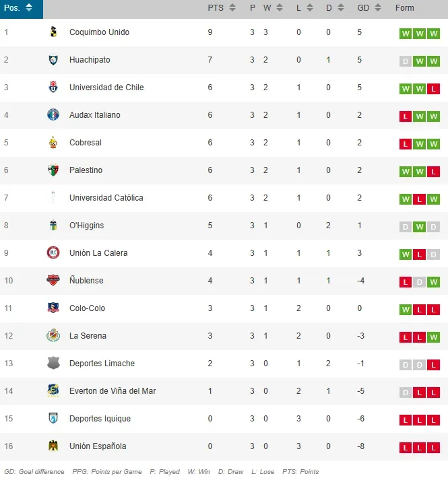Click the Palestino team crest
This screenshot has width=448, height=478.
tap(53, 170)
